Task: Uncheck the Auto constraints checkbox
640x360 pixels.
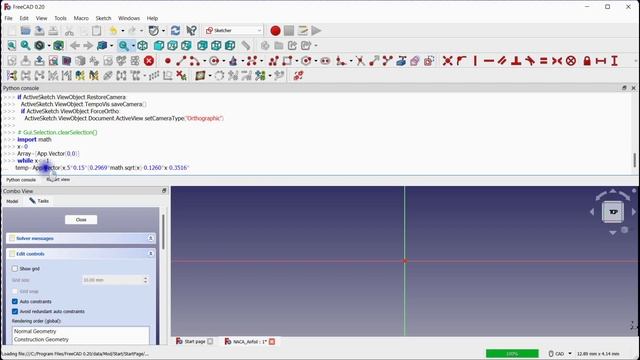Action: pos(15,301)
